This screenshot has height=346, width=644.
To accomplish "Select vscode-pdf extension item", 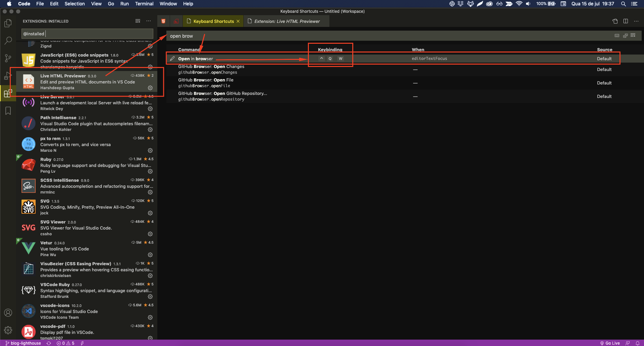I will pos(87,331).
